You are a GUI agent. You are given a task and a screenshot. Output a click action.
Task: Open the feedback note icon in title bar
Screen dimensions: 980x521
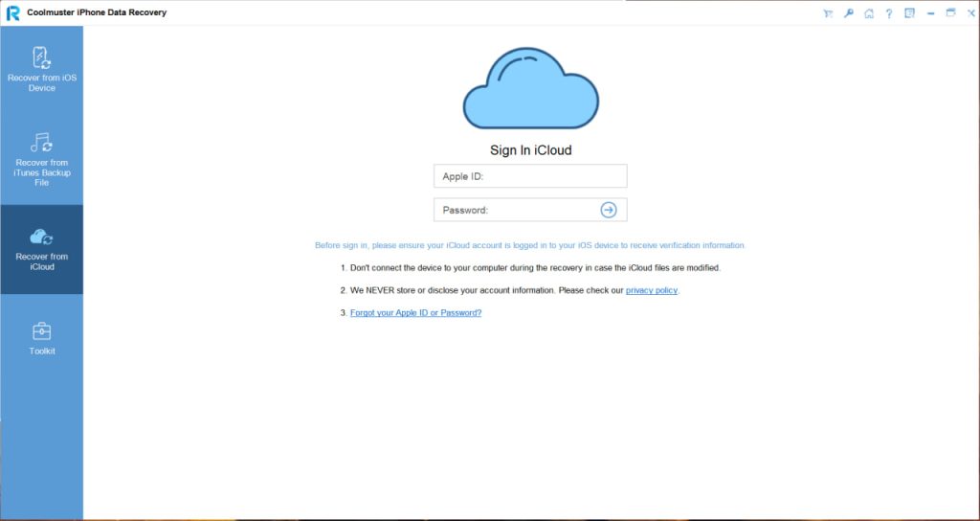[x=910, y=13]
